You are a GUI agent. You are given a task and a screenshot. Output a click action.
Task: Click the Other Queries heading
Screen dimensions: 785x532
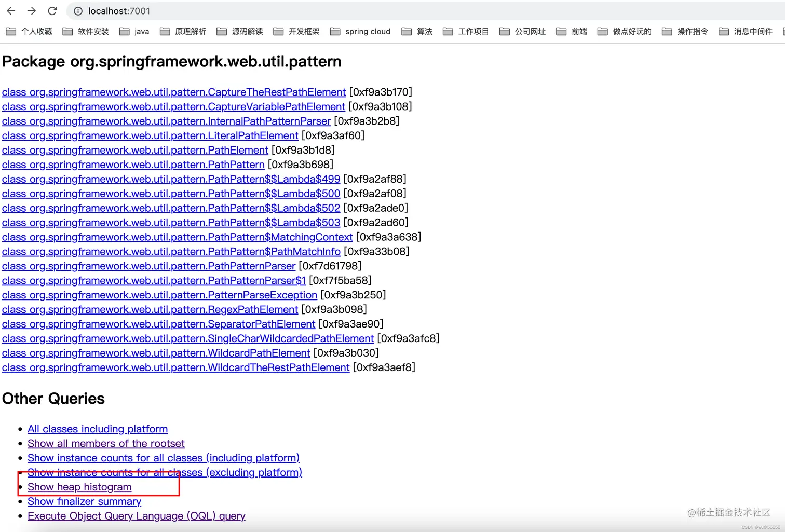click(x=53, y=399)
